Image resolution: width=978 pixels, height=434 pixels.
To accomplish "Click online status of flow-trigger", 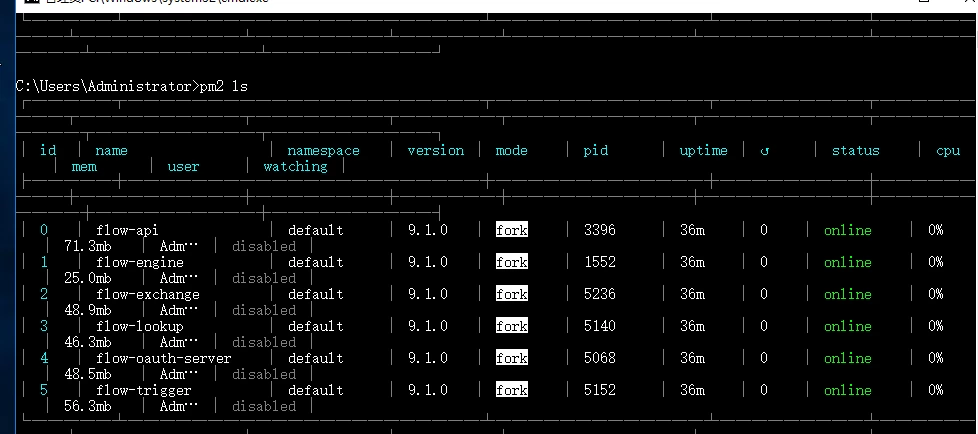I will click(848, 390).
